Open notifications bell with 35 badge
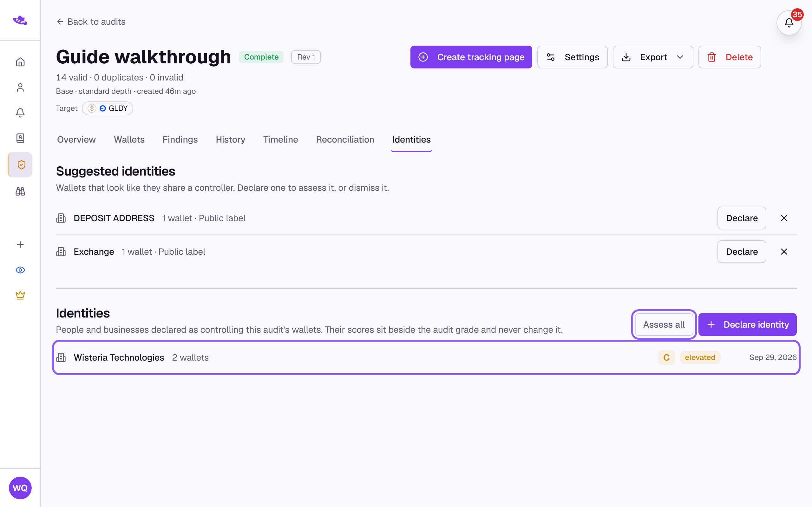The width and height of the screenshot is (812, 507). (x=789, y=22)
